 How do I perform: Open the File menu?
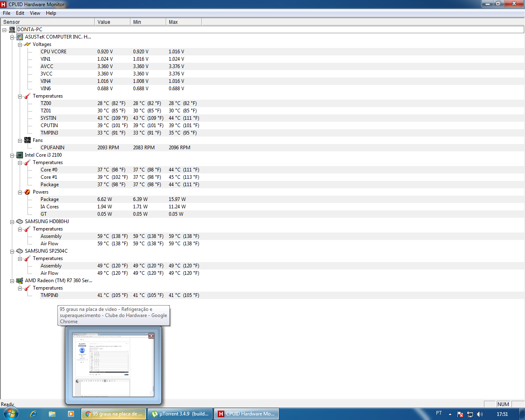click(x=7, y=13)
